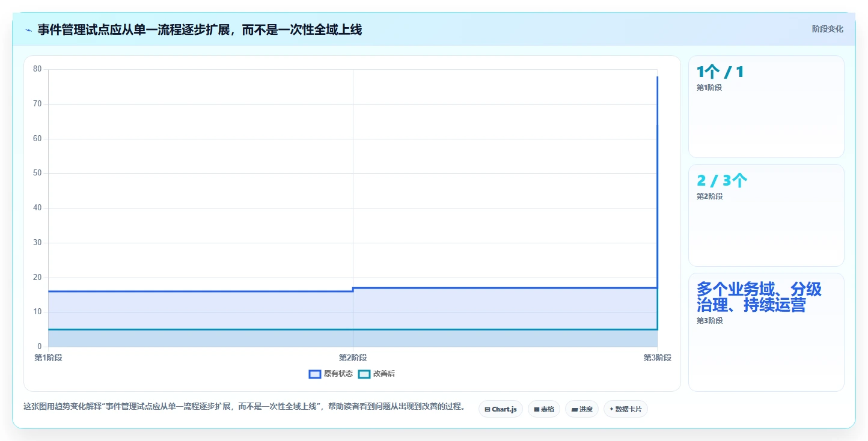Click the 50 y-axis tick label

coord(37,173)
